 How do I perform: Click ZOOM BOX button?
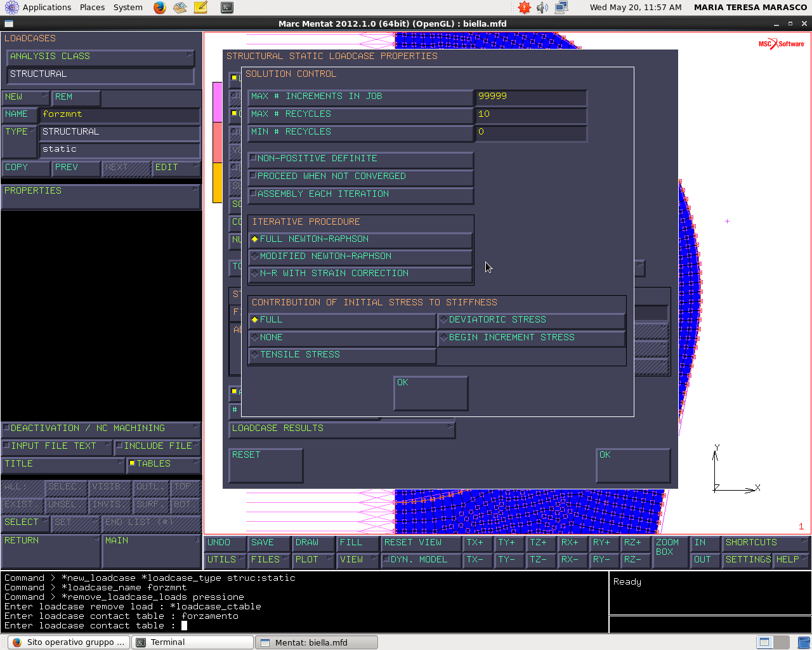point(671,551)
